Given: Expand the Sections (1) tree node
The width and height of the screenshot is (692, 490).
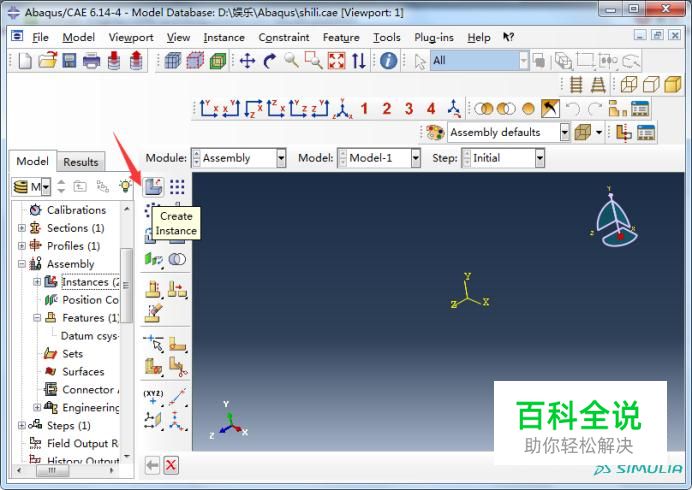Looking at the screenshot, I should [21, 228].
